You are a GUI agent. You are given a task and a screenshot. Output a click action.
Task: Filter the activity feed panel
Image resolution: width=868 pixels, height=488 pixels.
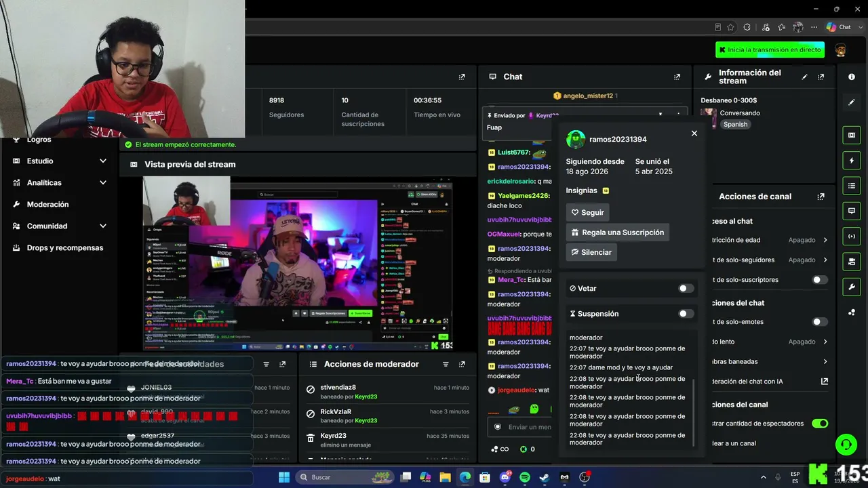click(x=266, y=365)
